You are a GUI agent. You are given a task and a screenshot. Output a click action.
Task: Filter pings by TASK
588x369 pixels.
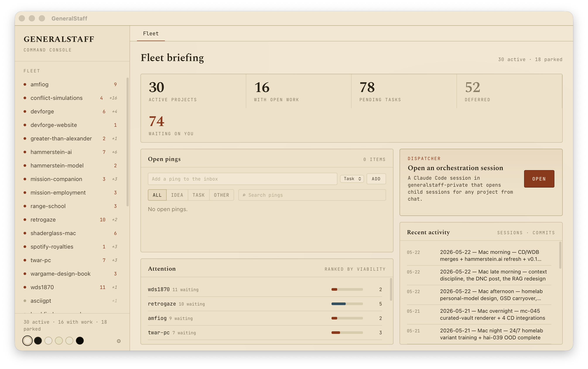pos(198,195)
